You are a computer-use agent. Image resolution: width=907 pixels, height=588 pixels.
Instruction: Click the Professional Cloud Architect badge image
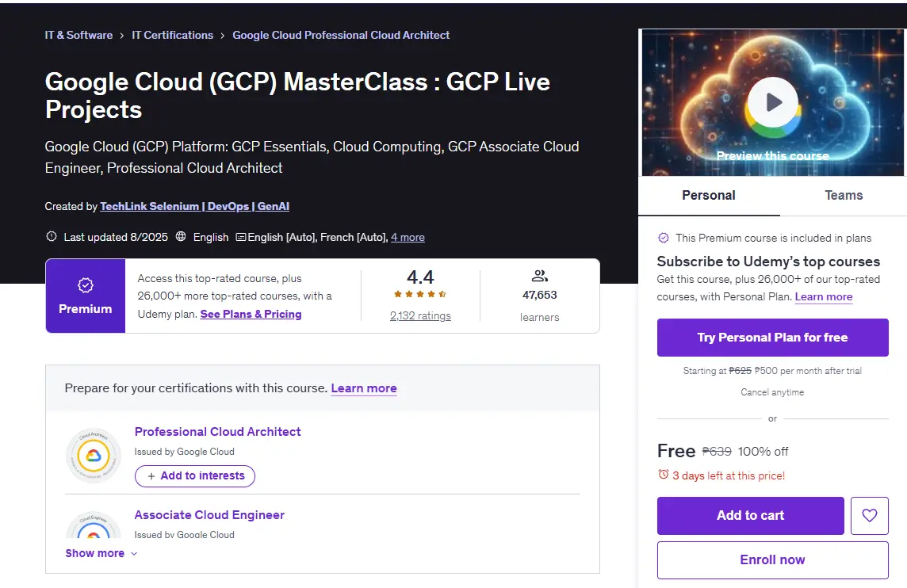(94, 456)
